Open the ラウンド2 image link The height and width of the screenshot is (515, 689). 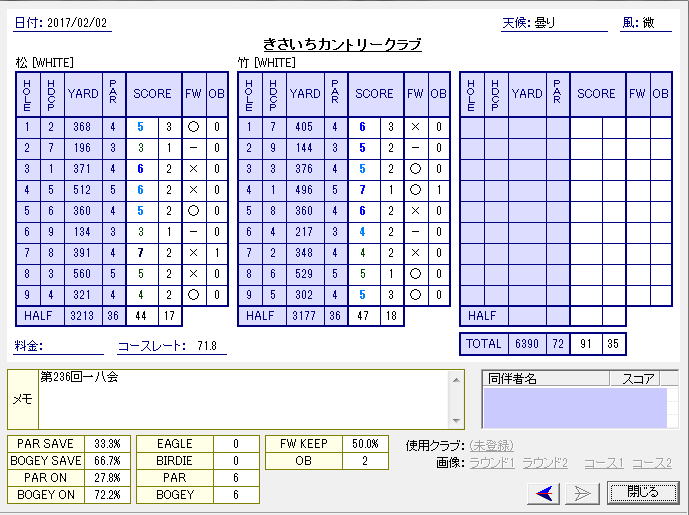click(x=545, y=463)
